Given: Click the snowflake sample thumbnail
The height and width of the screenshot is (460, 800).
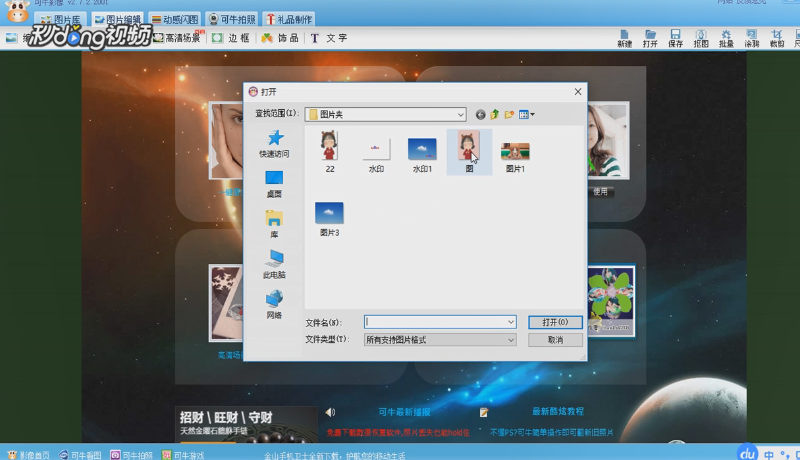Looking at the screenshot, I should (x=226, y=303).
